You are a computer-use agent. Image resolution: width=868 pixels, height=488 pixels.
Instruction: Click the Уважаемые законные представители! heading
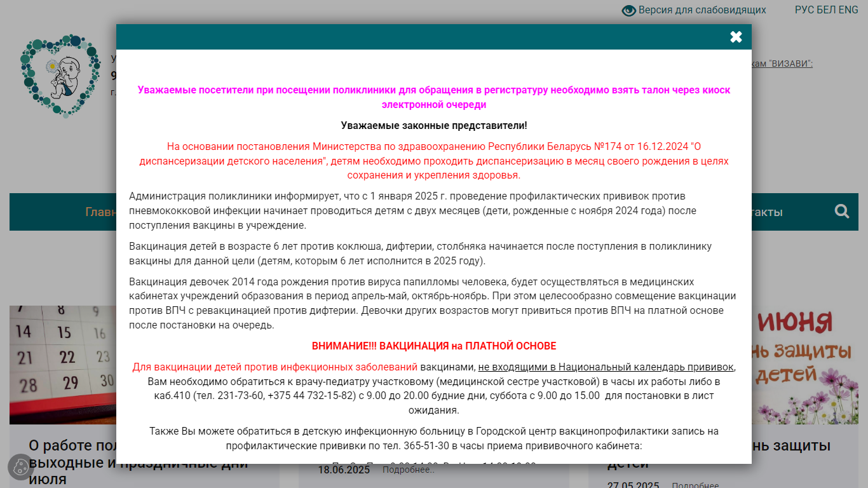tap(434, 126)
